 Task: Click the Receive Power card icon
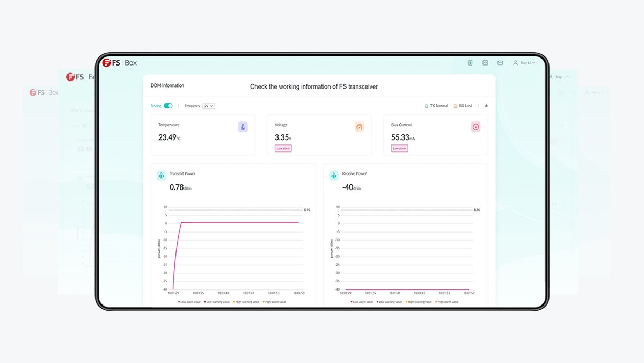tap(333, 175)
